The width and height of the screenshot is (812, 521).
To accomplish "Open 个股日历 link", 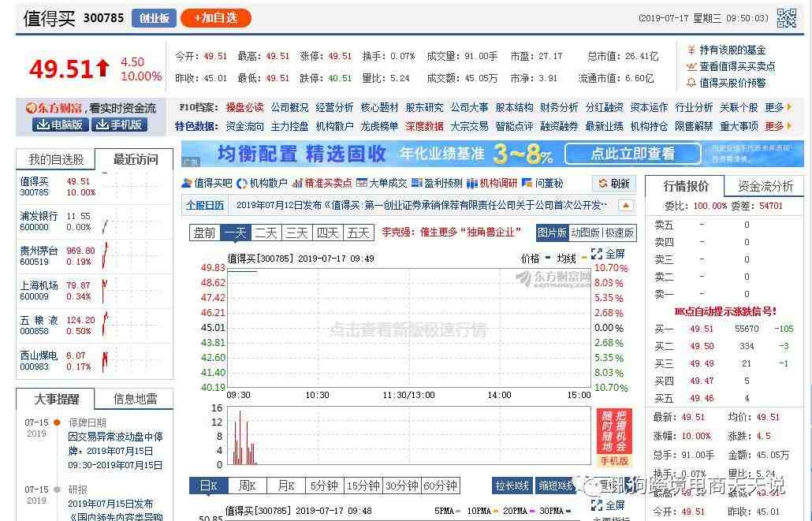I will pos(205,206).
